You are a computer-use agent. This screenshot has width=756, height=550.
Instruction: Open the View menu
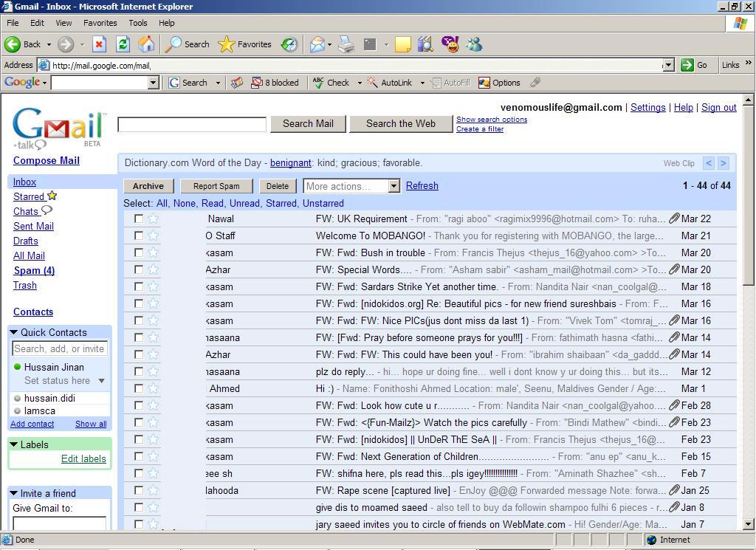click(x=63, y=23)
